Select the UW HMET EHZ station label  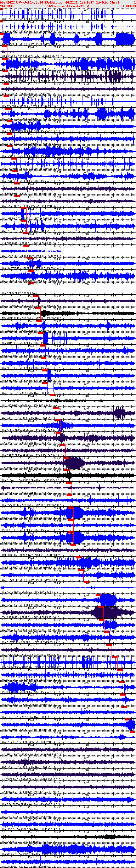point(31,269)
